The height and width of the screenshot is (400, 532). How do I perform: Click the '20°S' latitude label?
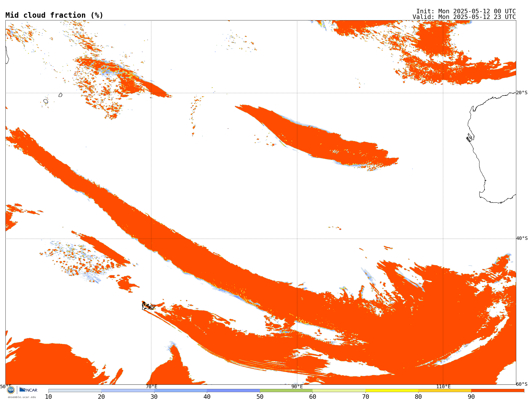pos(522,93)
